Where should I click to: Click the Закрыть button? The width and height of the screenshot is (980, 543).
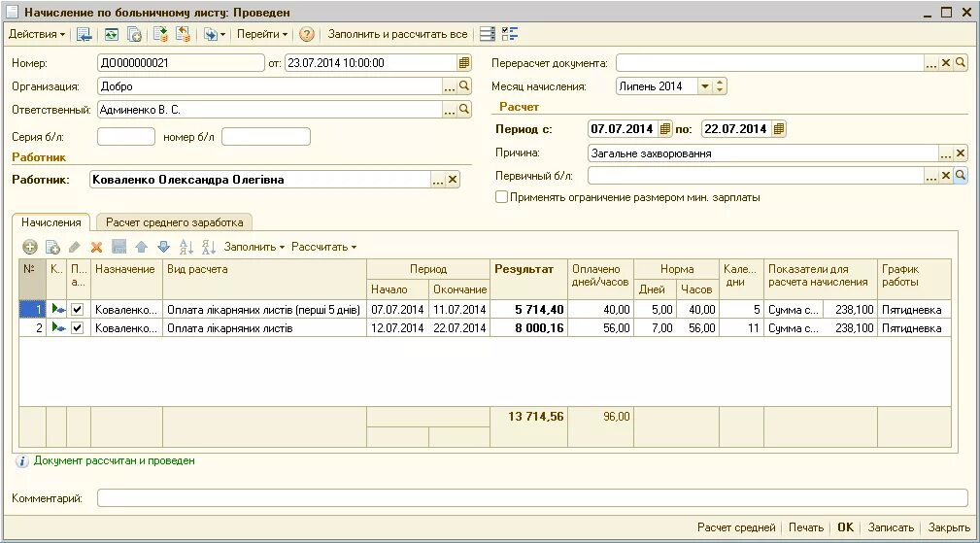click(x=949, y=527)
